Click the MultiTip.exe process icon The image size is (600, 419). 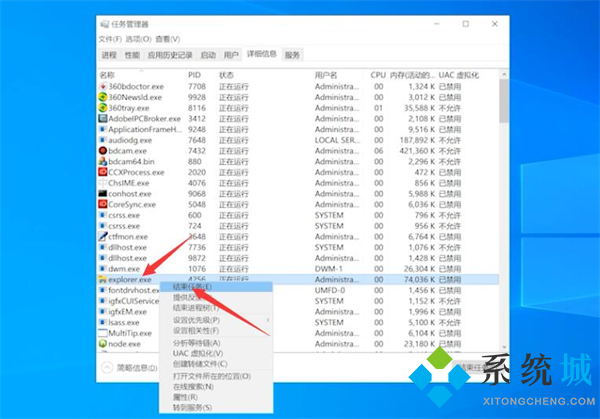[103, 333]
